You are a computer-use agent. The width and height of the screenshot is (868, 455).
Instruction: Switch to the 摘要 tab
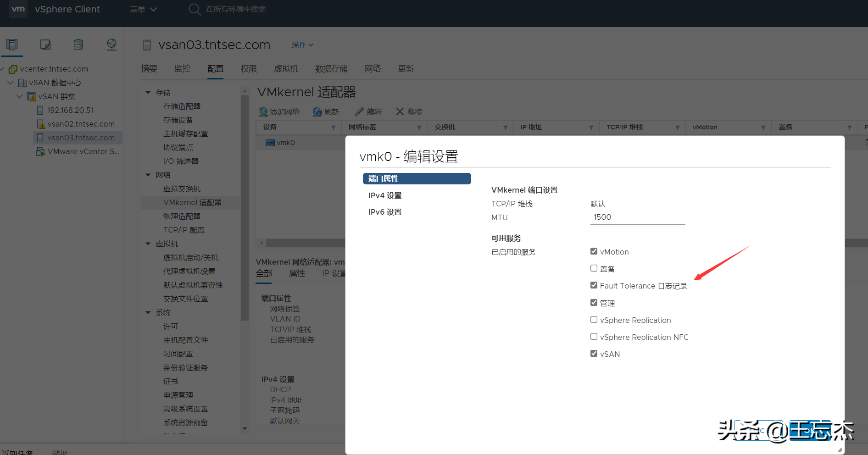(149, 69)
